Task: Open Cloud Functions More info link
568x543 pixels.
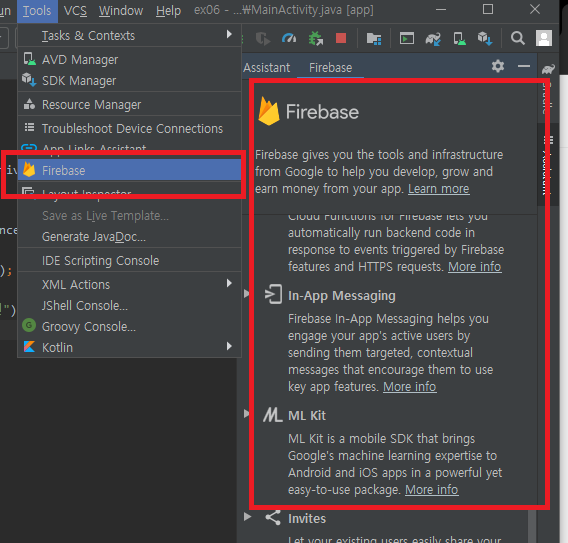Action: (x=475, y=267)
